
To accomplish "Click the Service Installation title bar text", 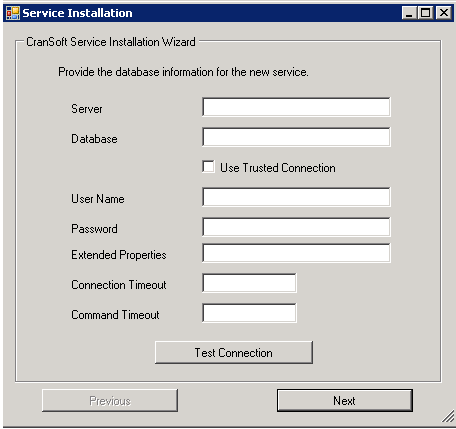I will click(77, 13).
